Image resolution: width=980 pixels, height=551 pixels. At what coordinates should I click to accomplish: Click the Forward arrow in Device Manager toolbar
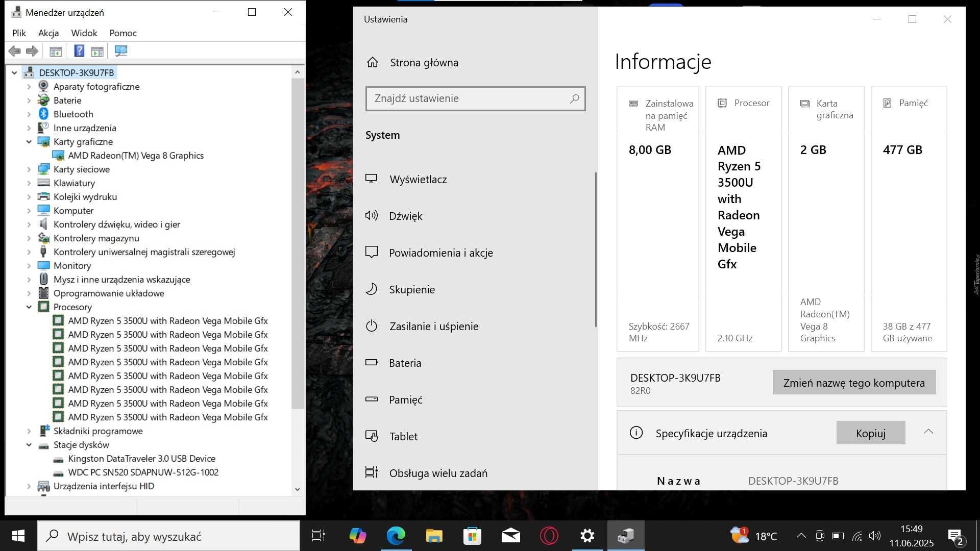tap(32, 51)
